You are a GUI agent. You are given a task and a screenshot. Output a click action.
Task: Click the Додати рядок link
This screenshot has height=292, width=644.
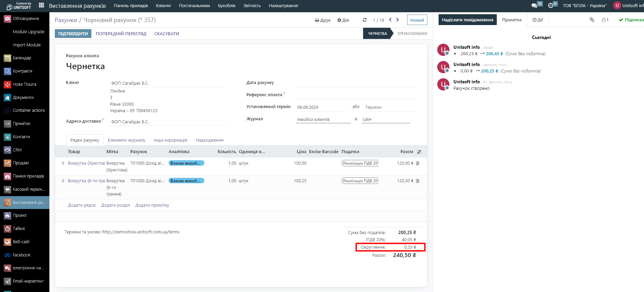click(82, 205)
